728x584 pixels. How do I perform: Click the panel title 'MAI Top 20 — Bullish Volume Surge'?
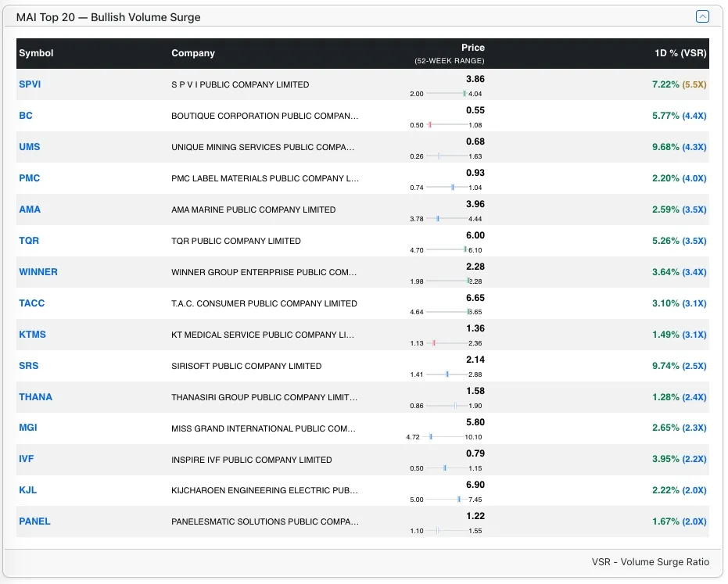click(x=108, y=17)
